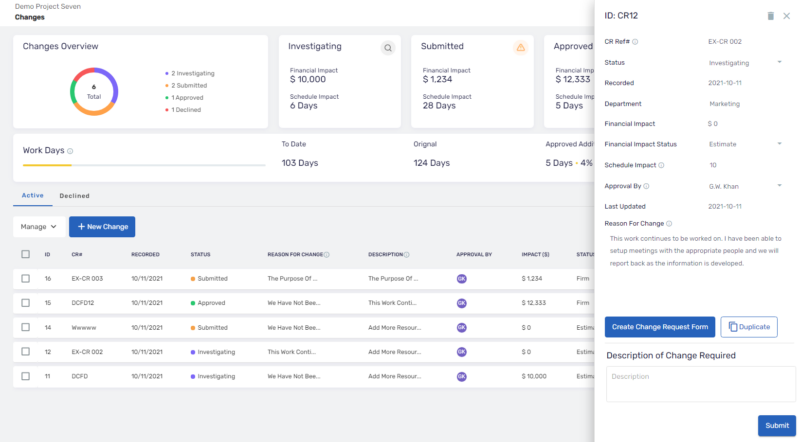Click the '103 Days' To Date value
This screenshot has width=800, height=442.
(300, 163)
